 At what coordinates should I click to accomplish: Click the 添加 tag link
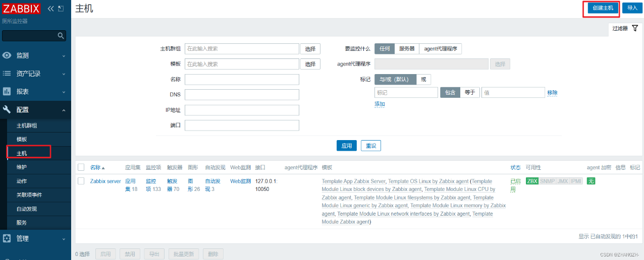(380, 104)
